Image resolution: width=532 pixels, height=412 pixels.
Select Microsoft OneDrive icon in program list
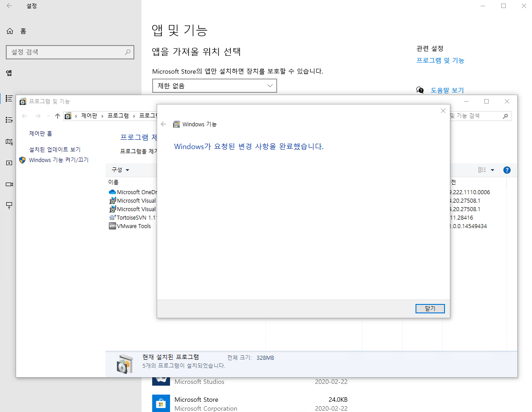(x=112, y=192)
